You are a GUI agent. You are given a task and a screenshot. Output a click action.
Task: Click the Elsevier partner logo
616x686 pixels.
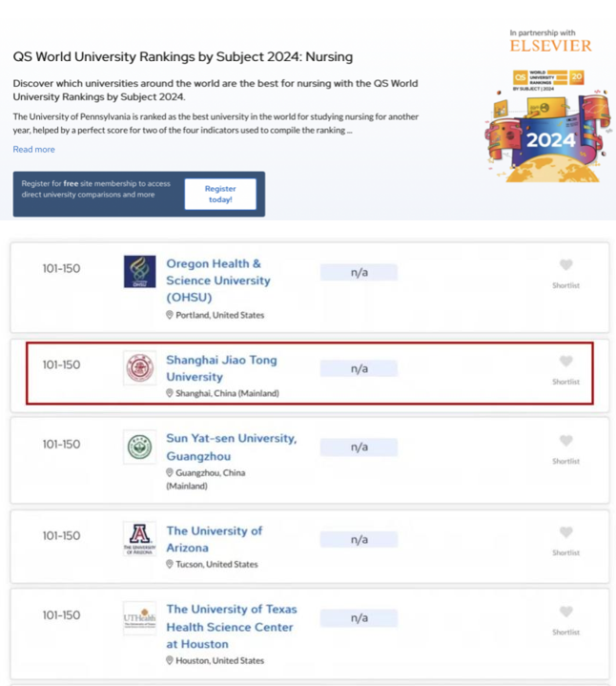coord(550,46)
